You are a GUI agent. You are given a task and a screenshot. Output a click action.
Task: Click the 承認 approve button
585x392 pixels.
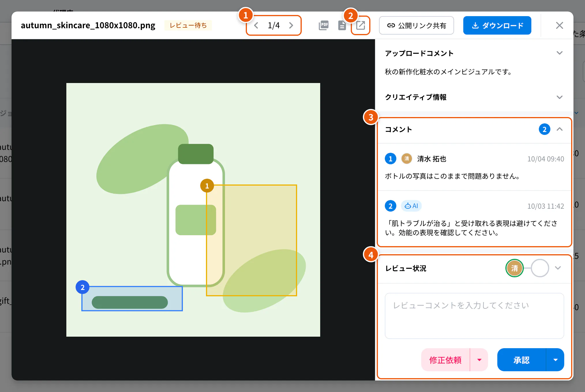[x=522, y=360]
